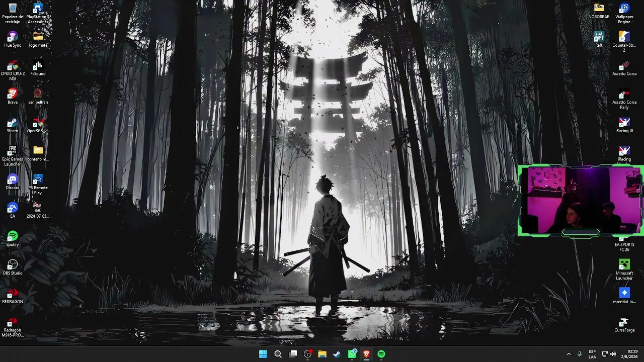
Task: Select the CPUID CPU-Z MSI shortcut
Action: click(x=13, y=71)
